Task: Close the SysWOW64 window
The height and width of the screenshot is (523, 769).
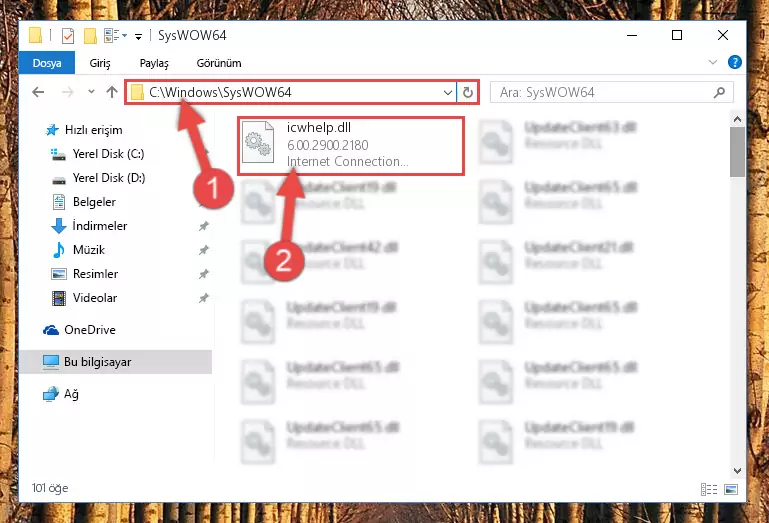Action: pos(722,35)
